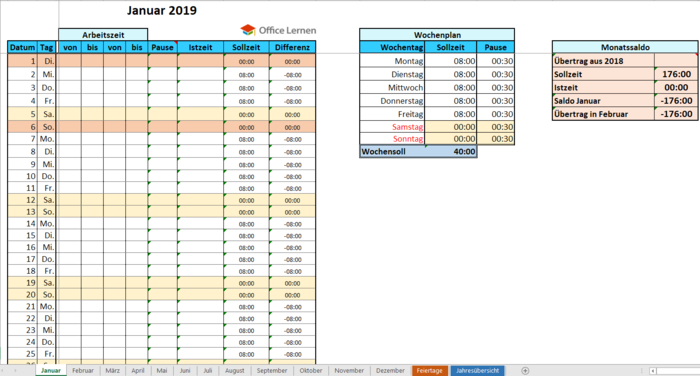The height and width of the screenshot is (376, 700).
Task: Open the April sheet tab
Action: tap(138, 371)
